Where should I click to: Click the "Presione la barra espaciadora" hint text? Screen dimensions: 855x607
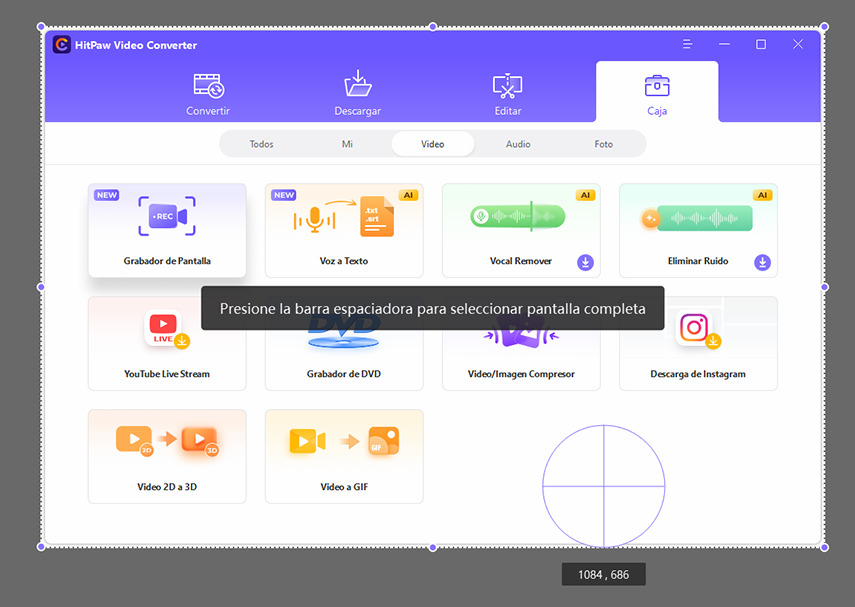432,309
